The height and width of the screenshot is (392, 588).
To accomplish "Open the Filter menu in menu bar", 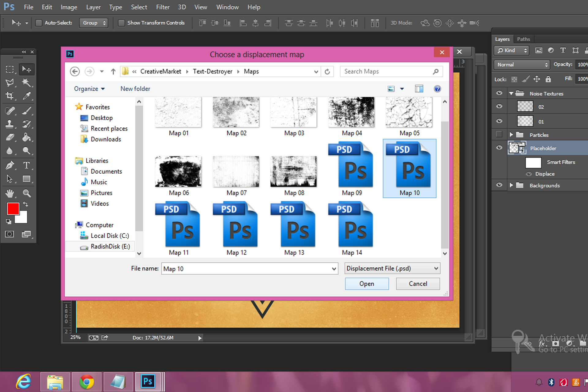I will tap(162, 6).
